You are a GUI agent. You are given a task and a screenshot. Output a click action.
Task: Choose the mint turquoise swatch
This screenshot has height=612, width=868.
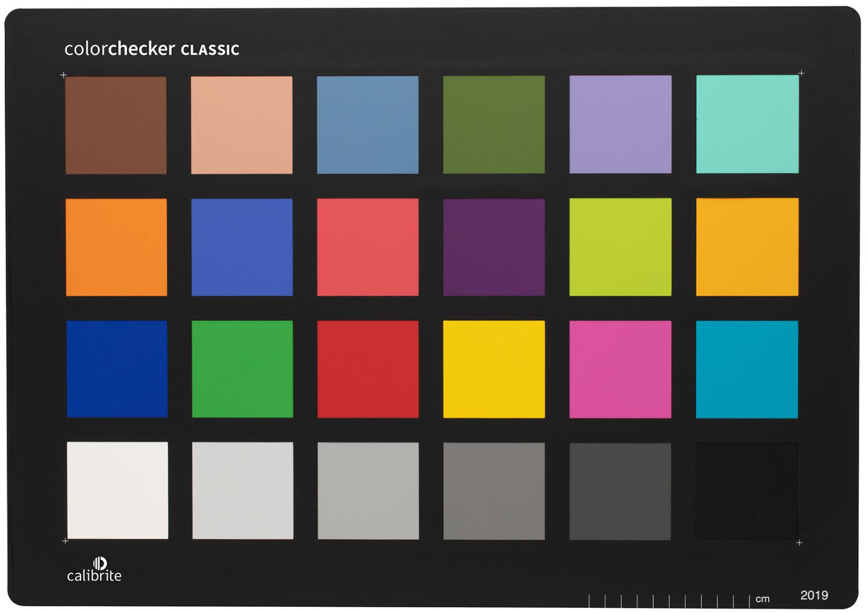click(x=747, y=124)
